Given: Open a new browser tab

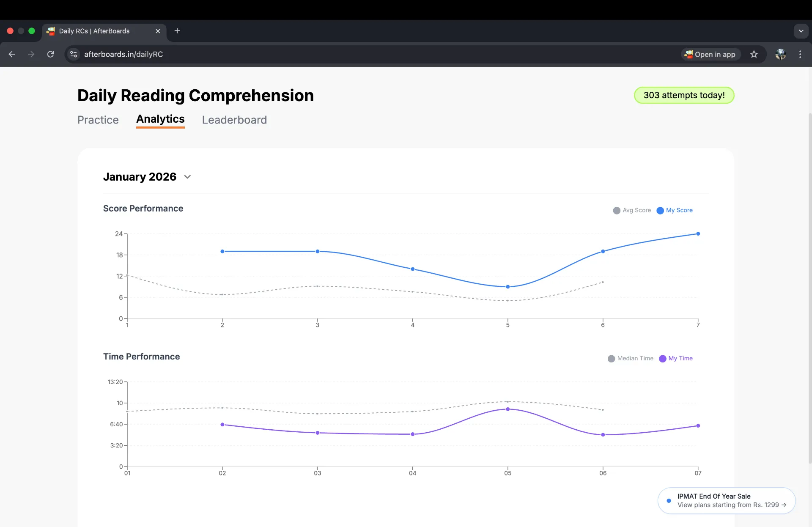Looking at the screenshot, I should (177, 31).
